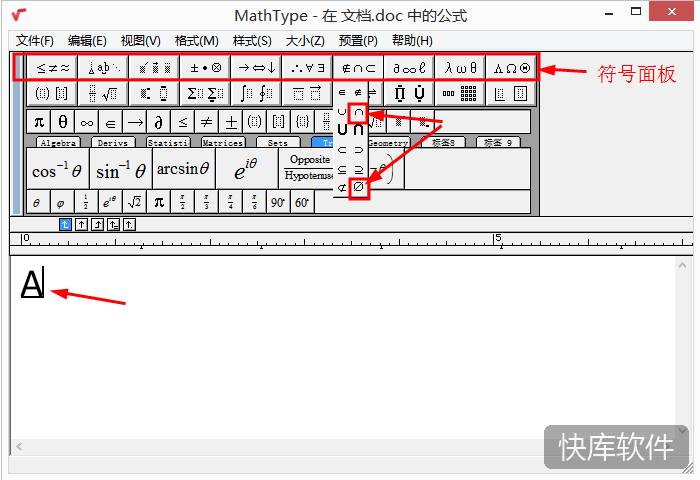Open the relational symbols palette (≤≠≈)
Image resolution: width=700 pixels, height=480 pixels.
pos(52,68)
